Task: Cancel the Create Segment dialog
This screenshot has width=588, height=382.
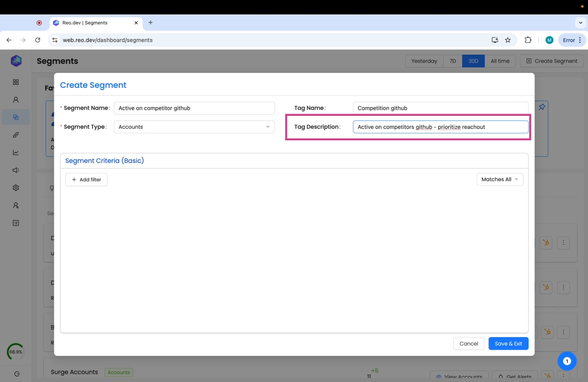Action: tap(468, 343)
